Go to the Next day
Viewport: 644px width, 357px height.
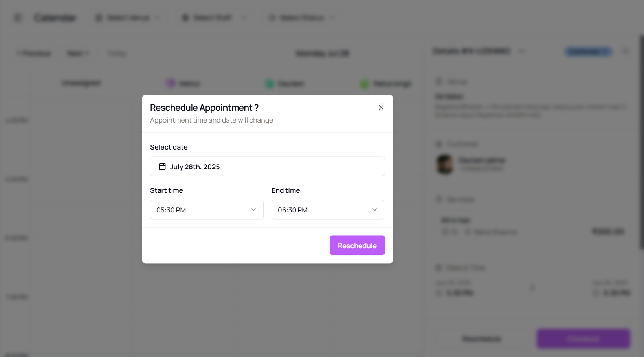[x=78, y=53]
